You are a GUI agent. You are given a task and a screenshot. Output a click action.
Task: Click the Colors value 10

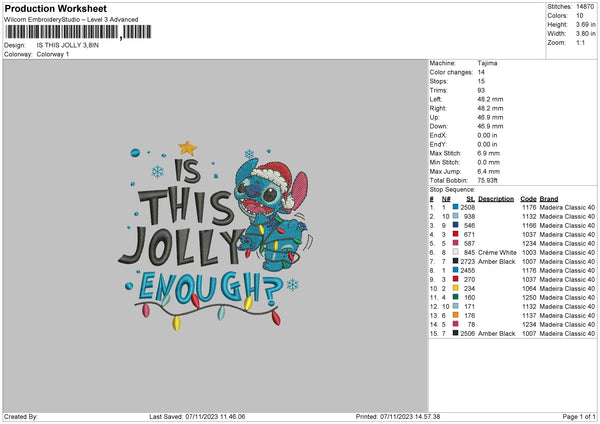(580, 16)
